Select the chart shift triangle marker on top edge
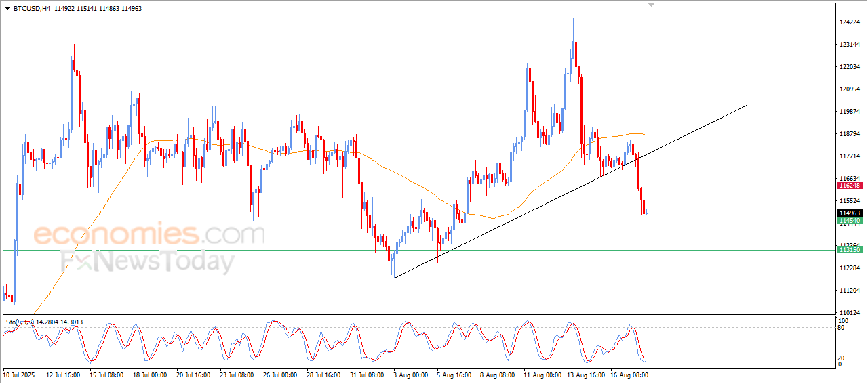The height and width of the screenshot is (384, 868). [x=652, y=5]
